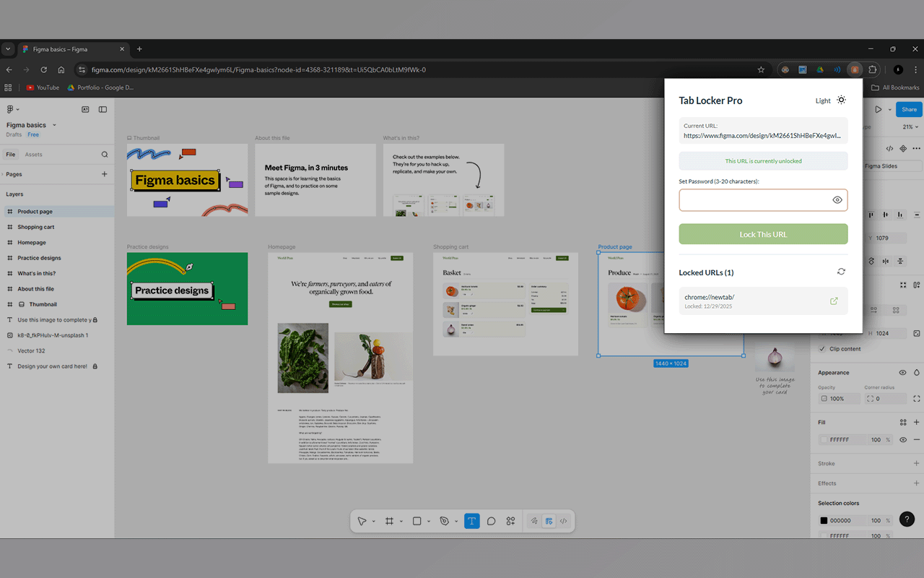Expand the Pages section

coord(4,174)
